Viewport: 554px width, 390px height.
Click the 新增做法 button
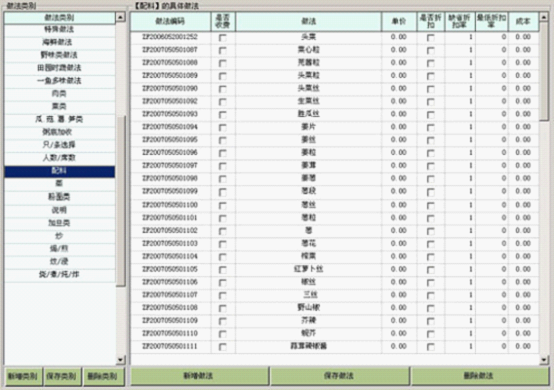(x=199, y=376)
